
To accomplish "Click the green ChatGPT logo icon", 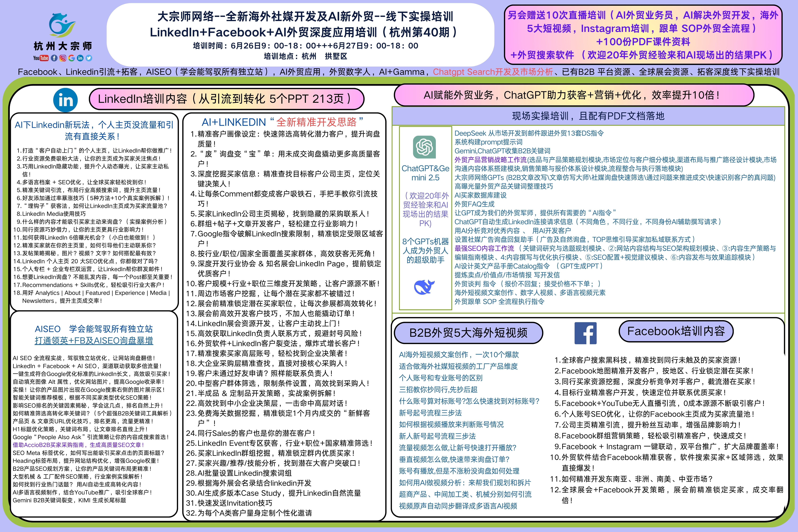I will (424, 147).
